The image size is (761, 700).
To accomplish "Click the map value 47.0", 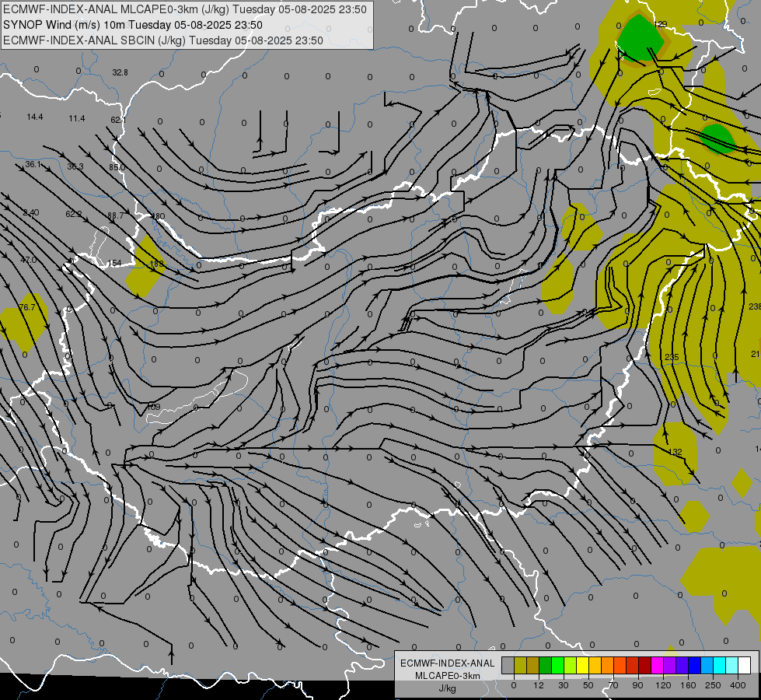I will (29, 260).
